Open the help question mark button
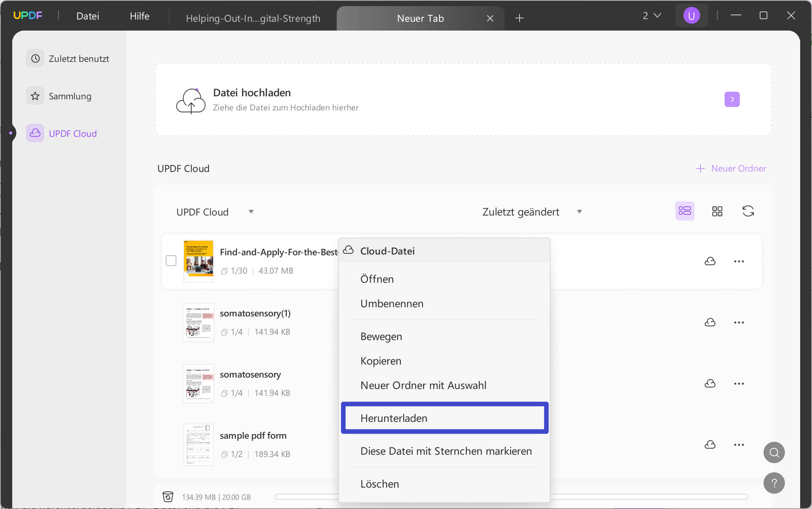This screenshot has width=812, height=509. point(774,483)
